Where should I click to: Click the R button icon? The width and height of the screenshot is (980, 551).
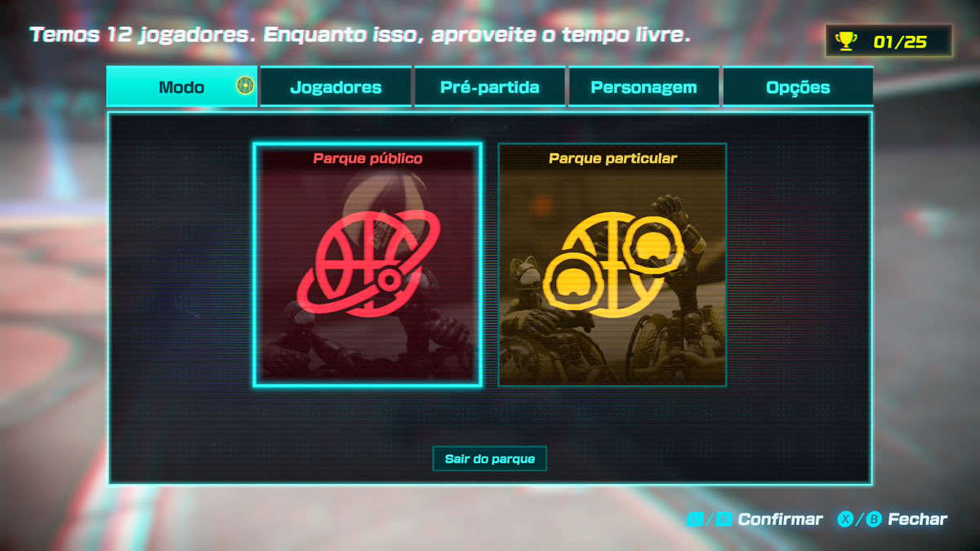[724, 519]
